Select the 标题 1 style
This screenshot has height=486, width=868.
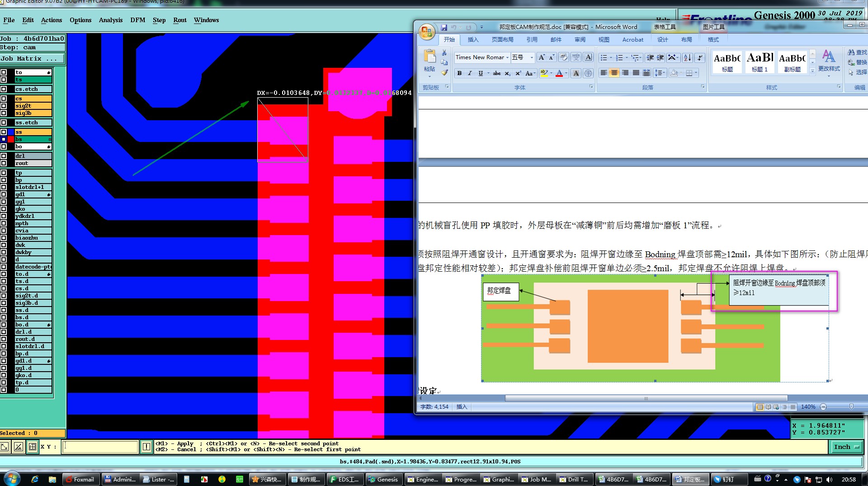click(759, 62)
